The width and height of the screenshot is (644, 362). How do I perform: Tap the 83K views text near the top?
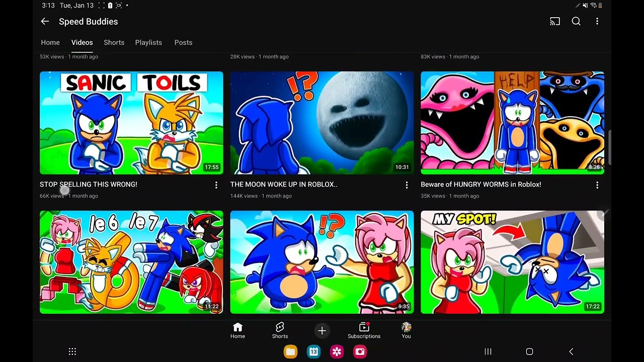(433, 57)
